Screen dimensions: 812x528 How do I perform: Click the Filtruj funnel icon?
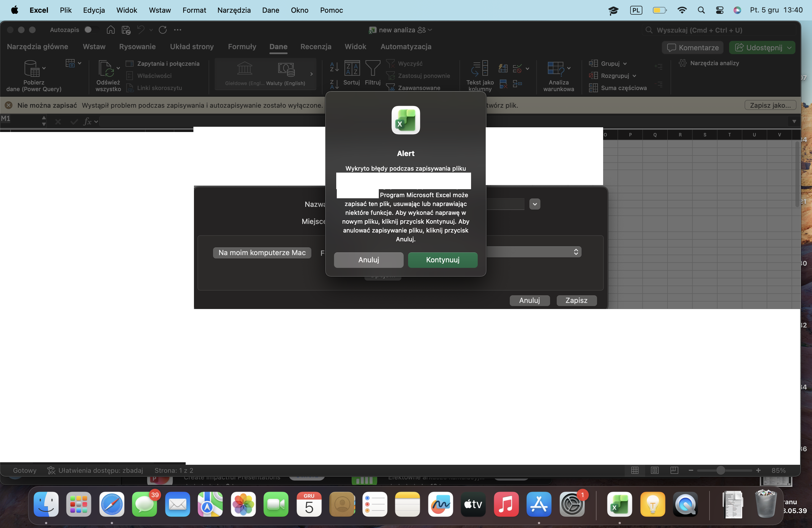pos(372,68)
